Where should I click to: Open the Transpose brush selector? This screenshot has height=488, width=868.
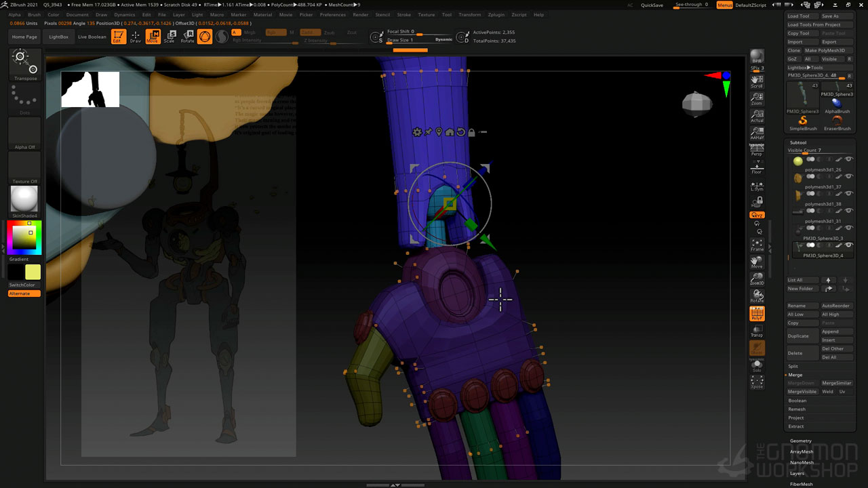coord(25,65)
